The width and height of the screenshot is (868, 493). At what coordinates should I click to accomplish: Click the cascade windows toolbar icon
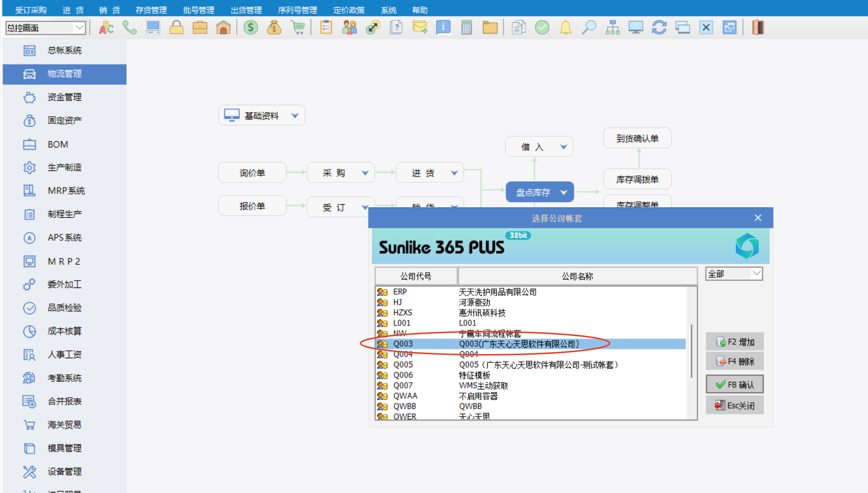click(x=683, y=27)
